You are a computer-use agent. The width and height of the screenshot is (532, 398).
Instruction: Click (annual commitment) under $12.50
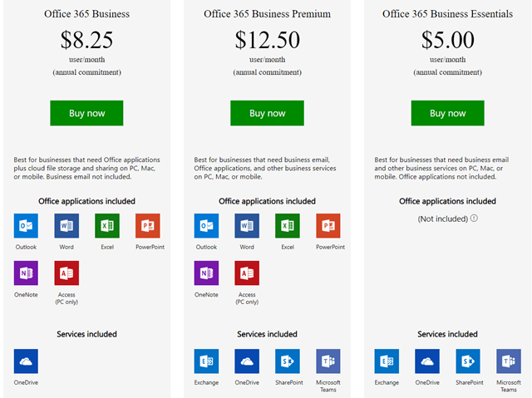tap(267, 72)
